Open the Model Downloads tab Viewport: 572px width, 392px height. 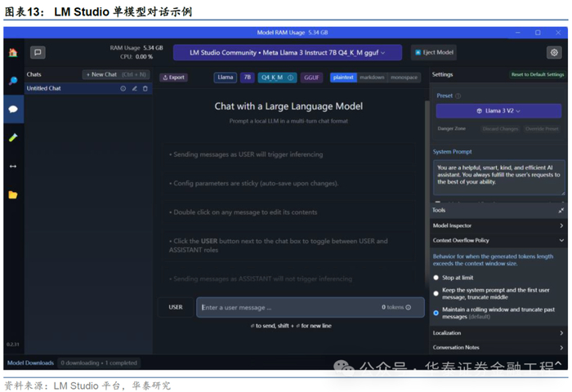[30, 363]
